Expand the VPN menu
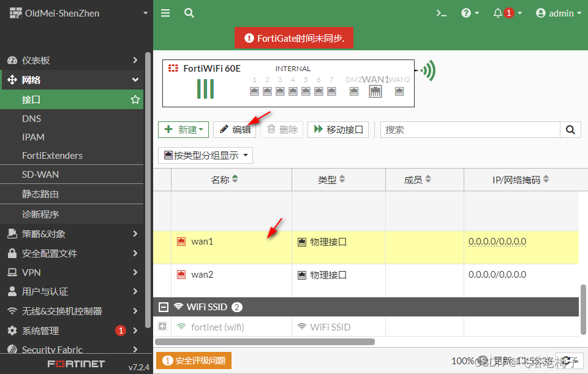The height and width of the screenshot is (374, 588). [72, 273]
